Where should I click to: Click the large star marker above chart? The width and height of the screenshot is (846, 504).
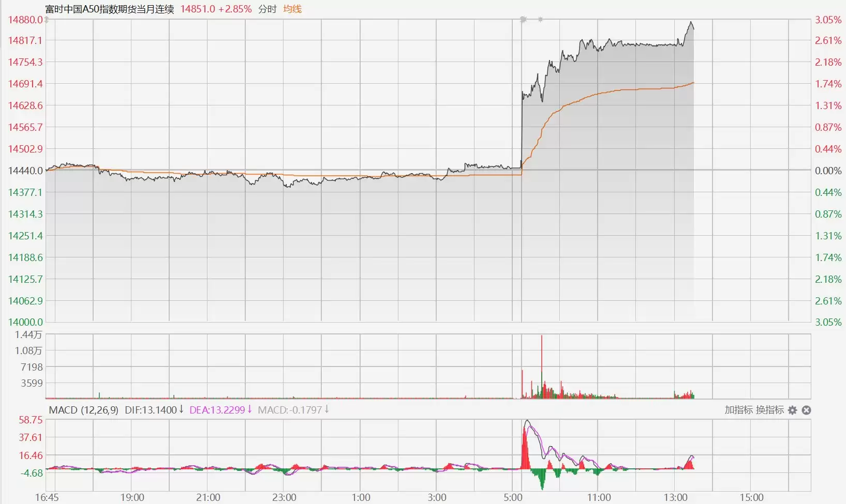(523, 20)
